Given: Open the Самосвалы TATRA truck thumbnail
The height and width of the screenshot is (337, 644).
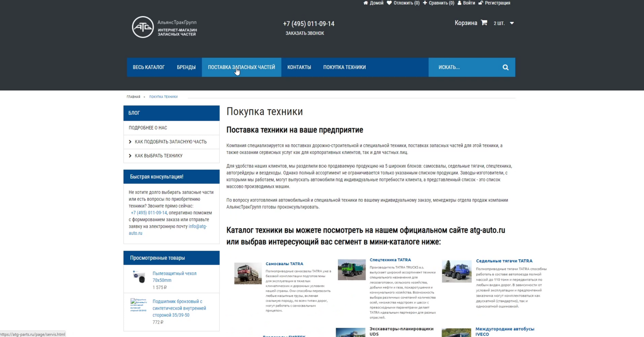Looking at the screenshot, I should click(248, 273).
